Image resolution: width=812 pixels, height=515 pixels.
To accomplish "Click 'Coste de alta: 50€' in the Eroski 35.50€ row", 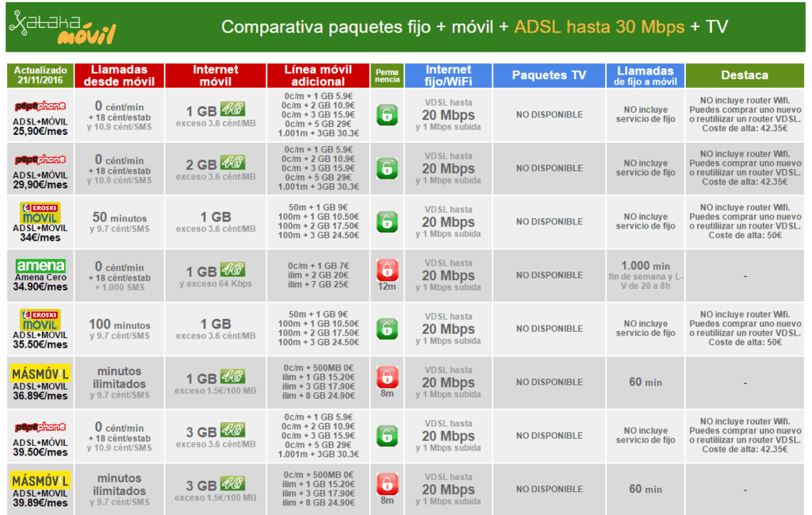I will point(745,343).
